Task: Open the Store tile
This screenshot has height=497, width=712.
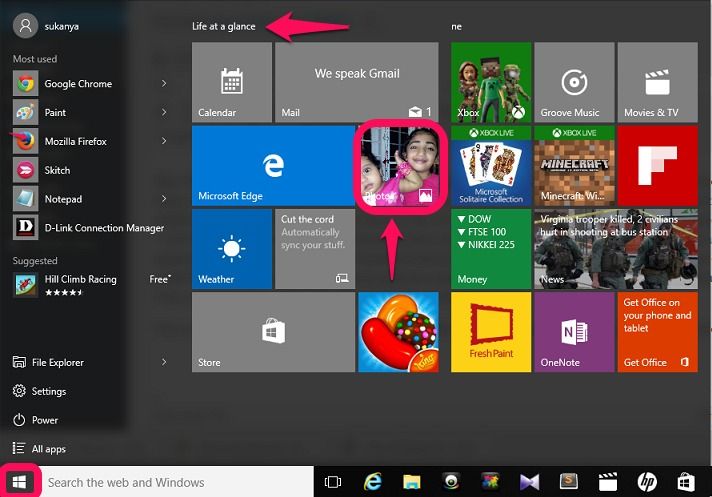Action: (x=273, y=332)
